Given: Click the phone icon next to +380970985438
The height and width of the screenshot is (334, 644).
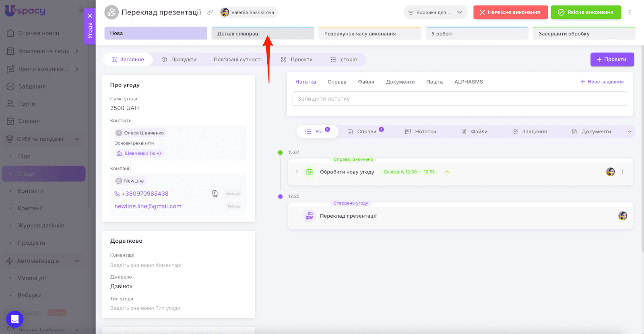Looking at the screenshot, I should coord(117,194).
